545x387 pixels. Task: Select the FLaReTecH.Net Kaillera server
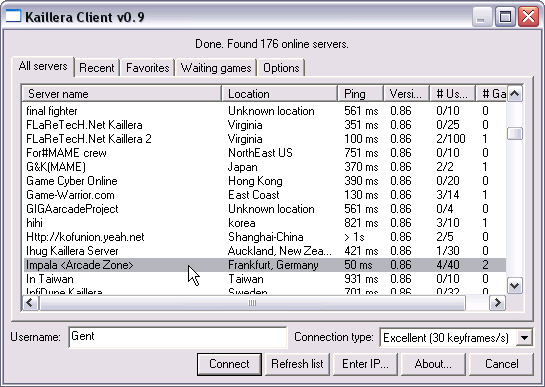264,125
